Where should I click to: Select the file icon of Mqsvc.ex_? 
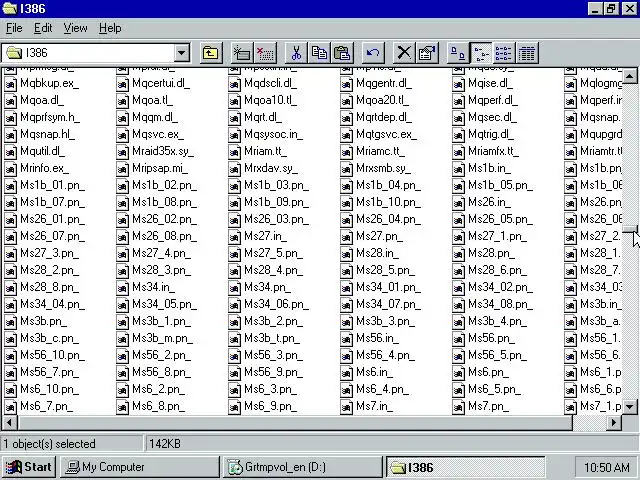[122, 135]
